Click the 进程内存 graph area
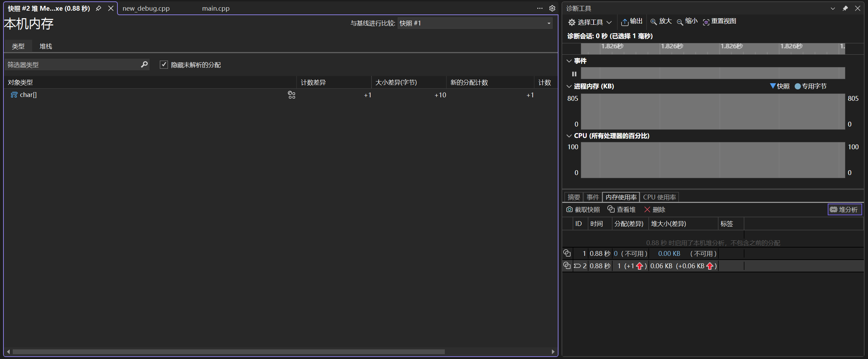Image resolution: width=868 pixels, height=359 pixels. coord(713,111)
